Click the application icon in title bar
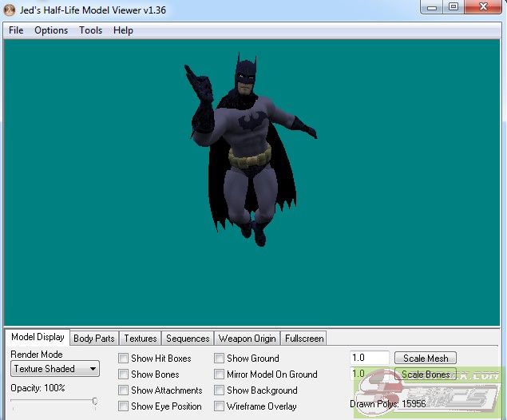This screenshot has width=507, height=420. pos(10,10)
